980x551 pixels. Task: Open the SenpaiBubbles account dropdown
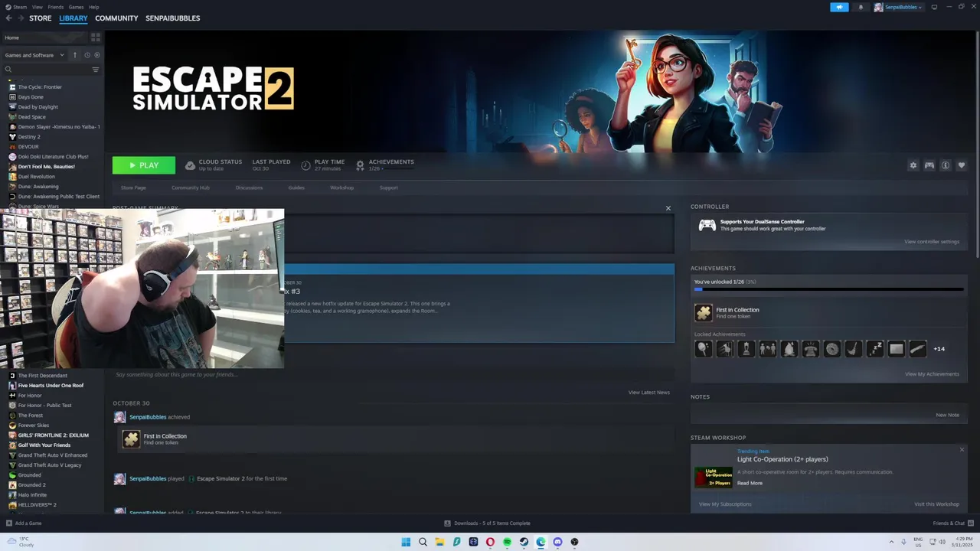click(x=899, y=7)
